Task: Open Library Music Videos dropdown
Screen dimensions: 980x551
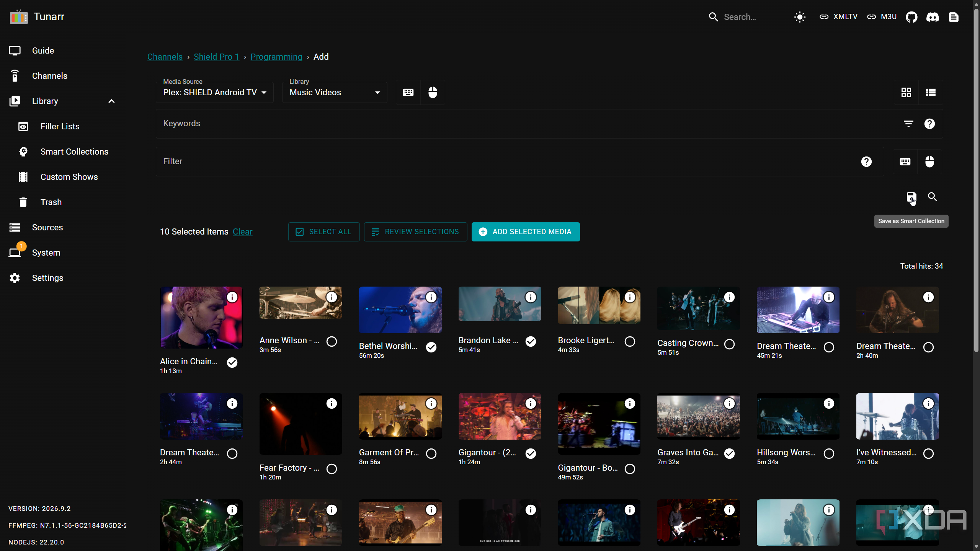Action: 335,92
